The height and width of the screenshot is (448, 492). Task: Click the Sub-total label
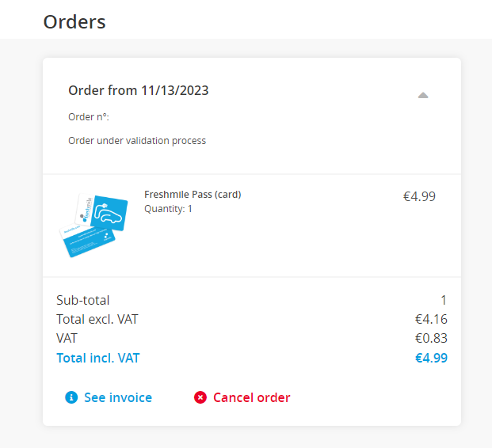[83, 300]
